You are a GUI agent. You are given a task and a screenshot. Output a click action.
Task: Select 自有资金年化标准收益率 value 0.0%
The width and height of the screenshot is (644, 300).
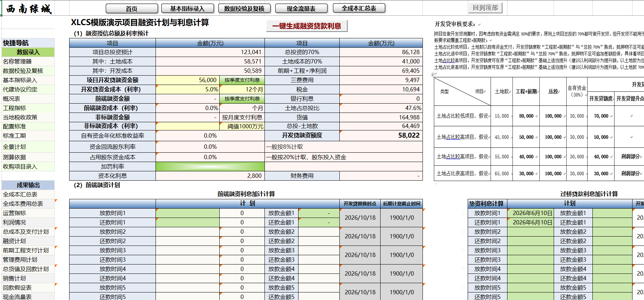click(x=210, y=135)
